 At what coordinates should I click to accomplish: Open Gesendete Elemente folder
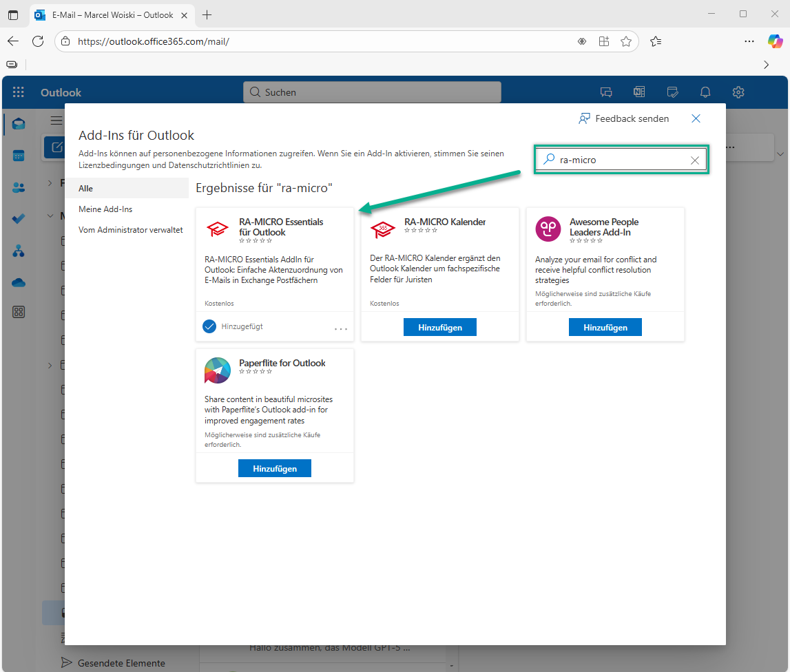[x=121, y=663]
